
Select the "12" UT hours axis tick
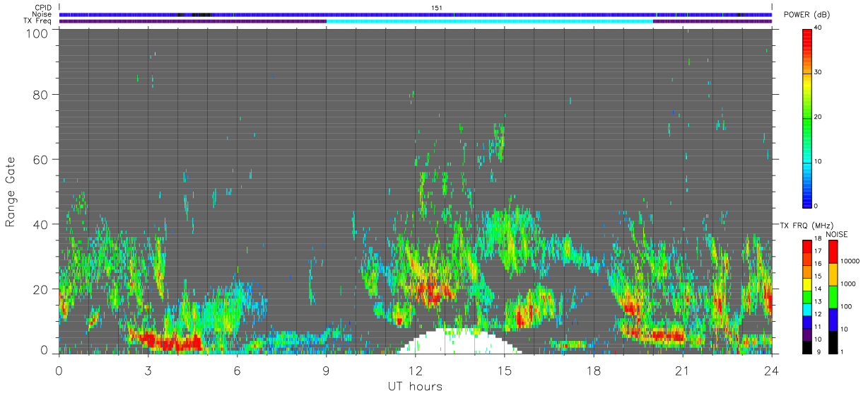(416, 370)
